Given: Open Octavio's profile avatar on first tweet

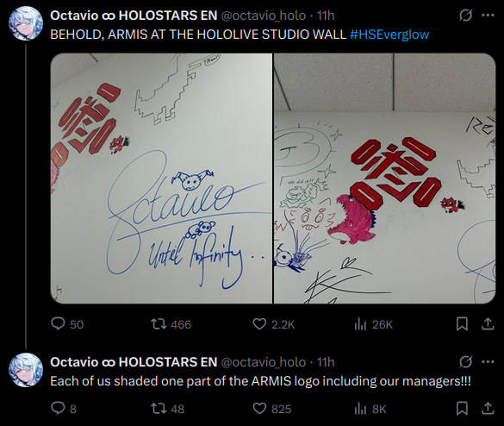Looking at the screenshot, I should [x=26, y=23].
